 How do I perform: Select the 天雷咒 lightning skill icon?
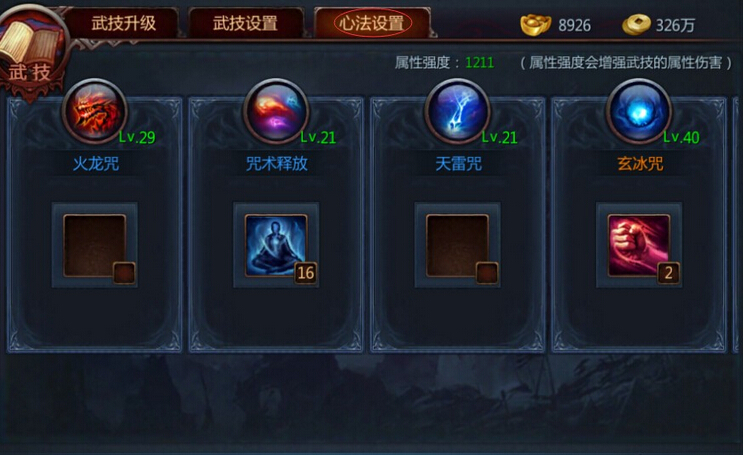click(457, 111)
